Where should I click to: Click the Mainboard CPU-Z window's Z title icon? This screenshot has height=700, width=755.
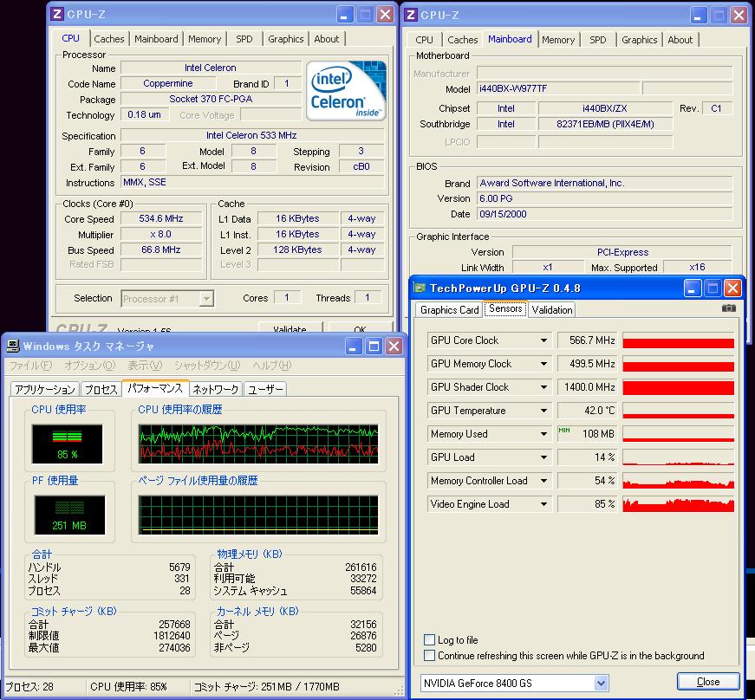pos(411,15)
